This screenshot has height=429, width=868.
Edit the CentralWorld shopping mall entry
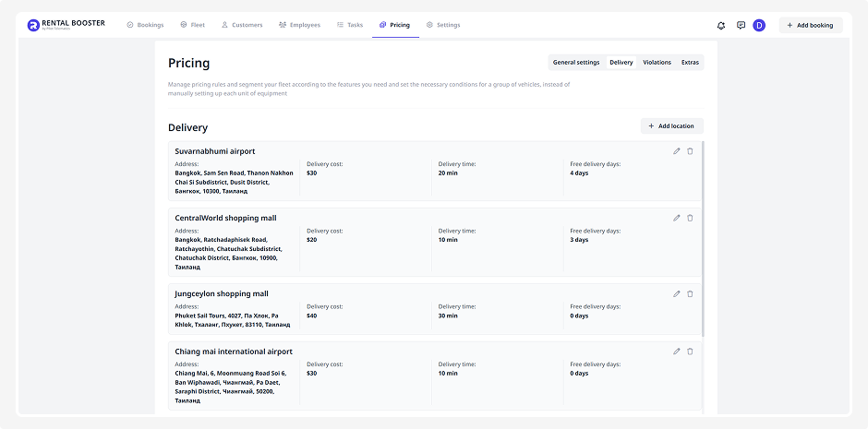(x=676, y=218)
